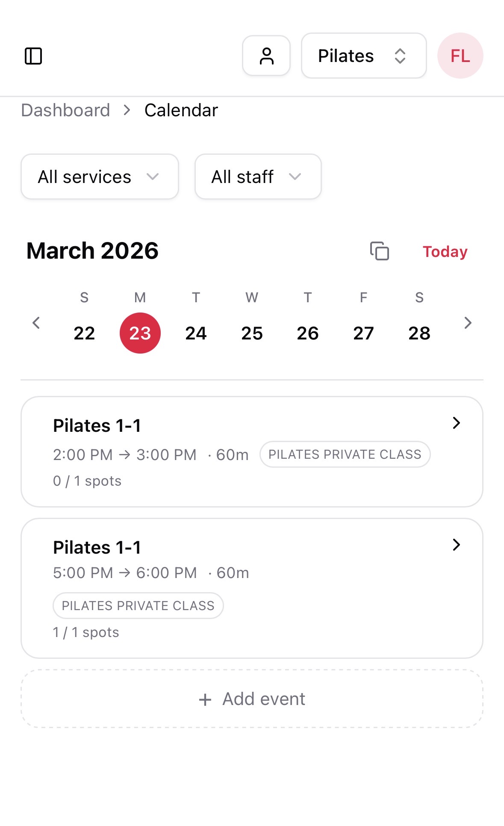Choose Friday the 27th
This screenshot has height=826, width=504.
363,333
